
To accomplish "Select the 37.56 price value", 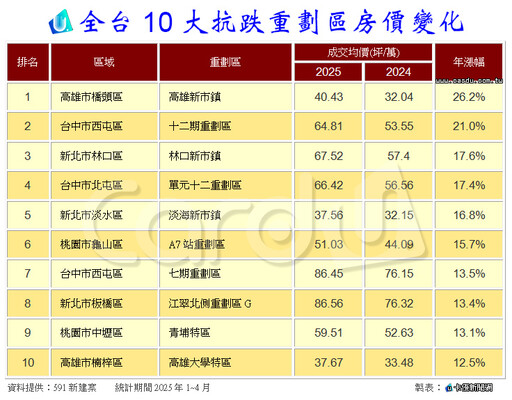I will (328, 215).
